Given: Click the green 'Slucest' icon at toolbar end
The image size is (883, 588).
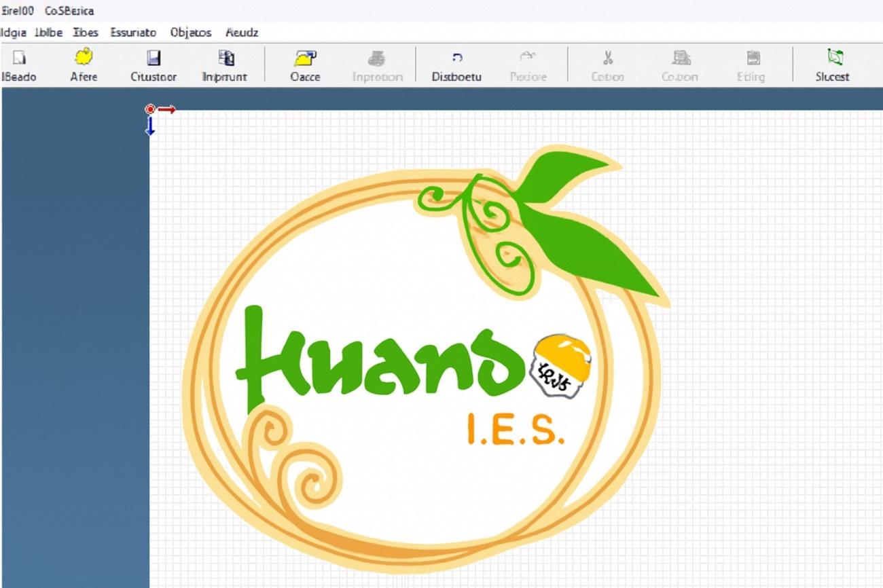Looking at the screenshot, I should (x=833, y=58).
